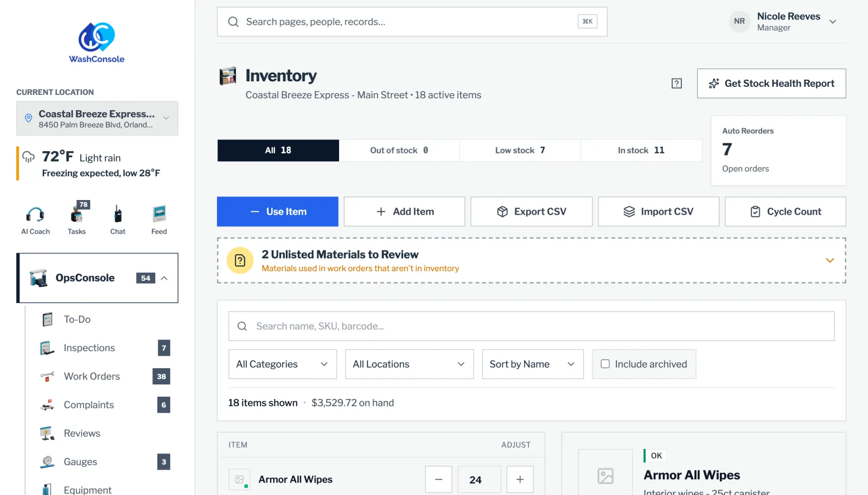This screenshot has width=868, height=495.
Task: Decrease Armor All Wipes quantity
Action: coord(439,480)
